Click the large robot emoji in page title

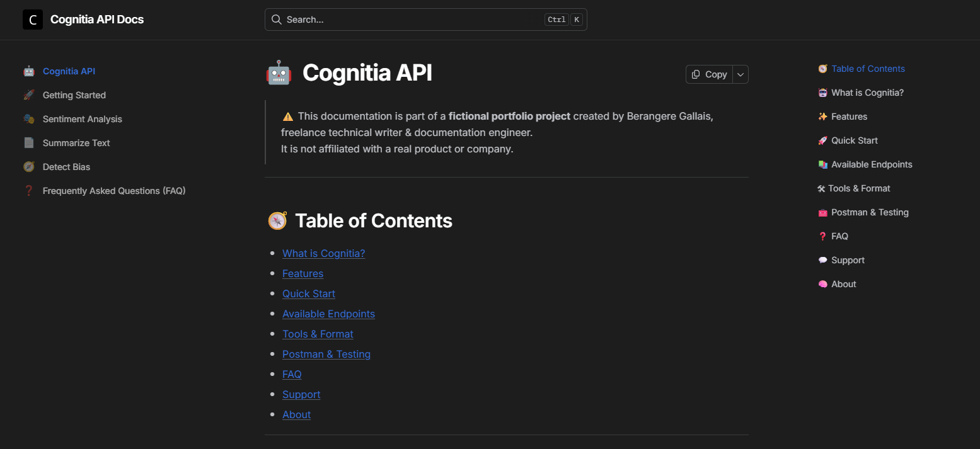pyautogui.click(x=279, y=73)
